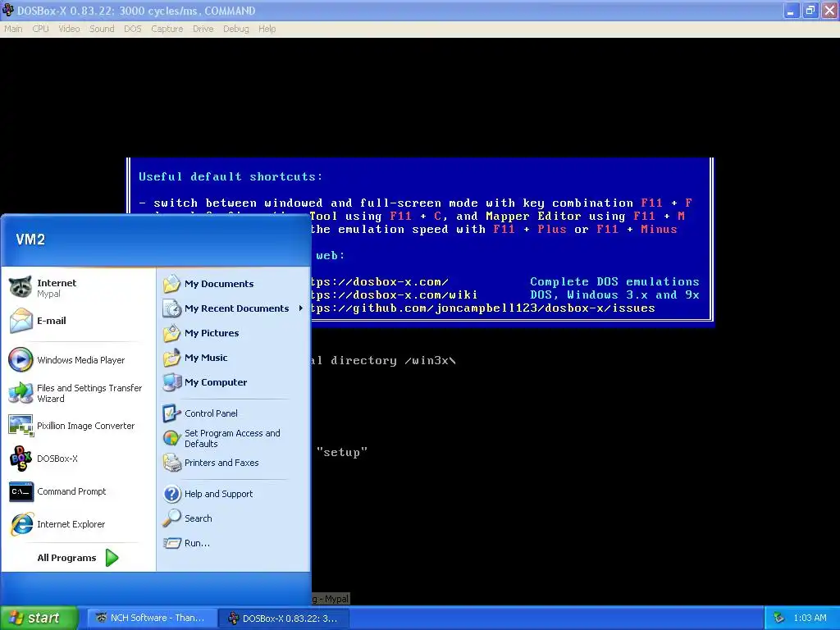Click the DOSBox-X title bar icon
Screen dimensions: 840x630
pos(8,10)
